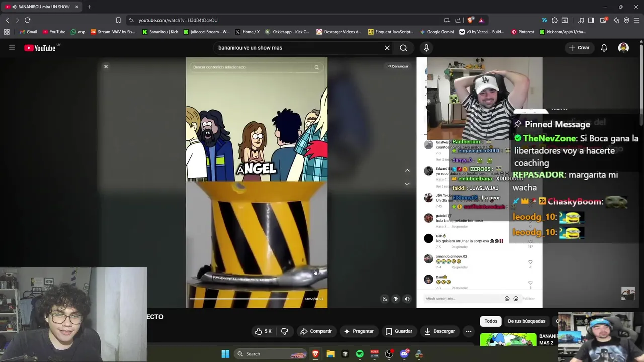Open Spotify from the taskbar
The height and width of the screenshot is (362, 644).
coord(360,354)
